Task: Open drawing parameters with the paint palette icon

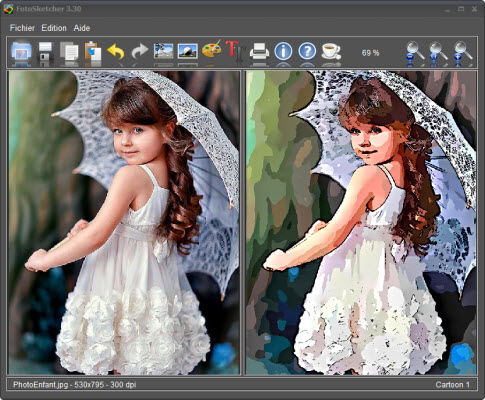Action: click(211, 49)
